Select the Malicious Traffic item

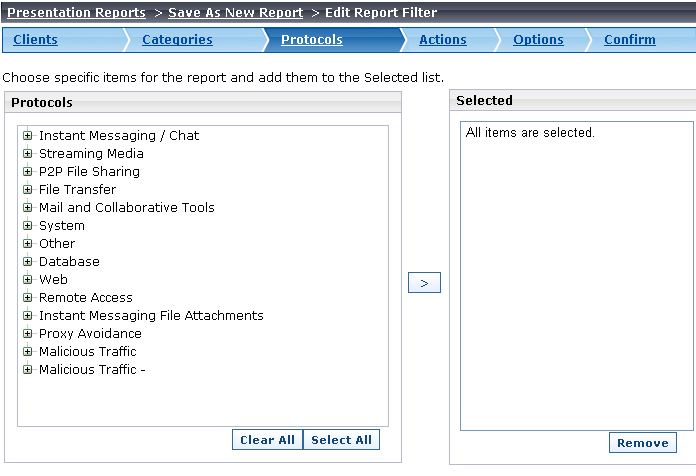pos(87,352)
